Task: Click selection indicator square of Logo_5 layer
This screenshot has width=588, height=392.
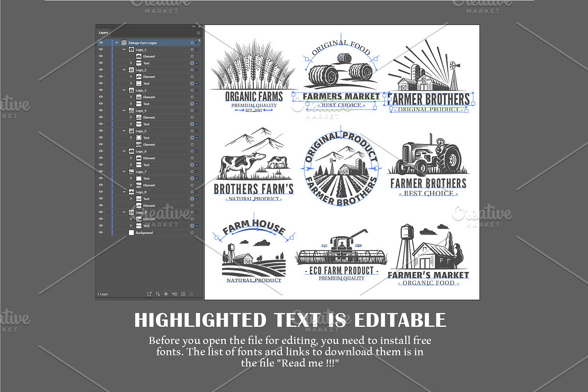Action: (196, 131)
